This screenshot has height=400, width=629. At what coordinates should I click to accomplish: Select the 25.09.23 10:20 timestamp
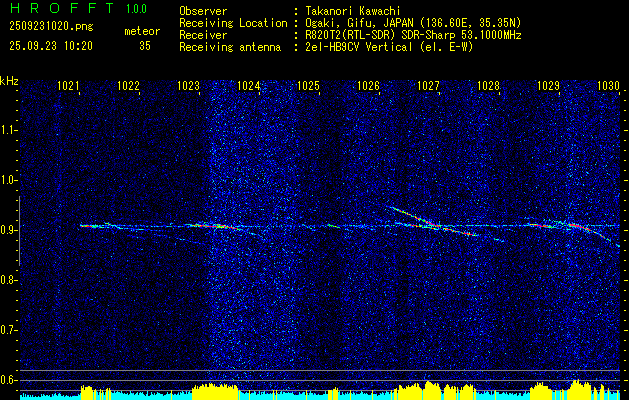coord(50,46)
